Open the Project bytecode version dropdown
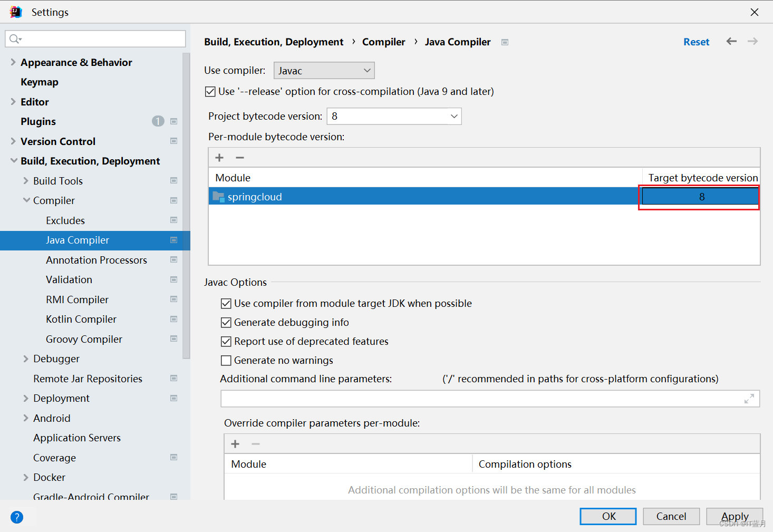The width and height of the screenshot is (773, 532). click(x=394, y=116)
